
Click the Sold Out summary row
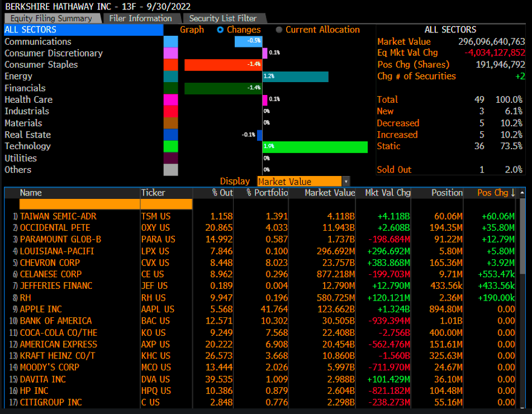450,170
